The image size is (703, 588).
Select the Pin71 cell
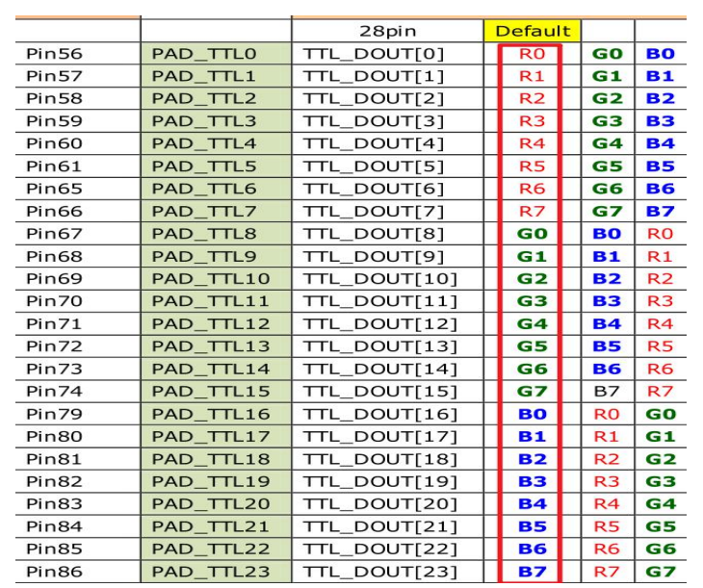[78, 323]
